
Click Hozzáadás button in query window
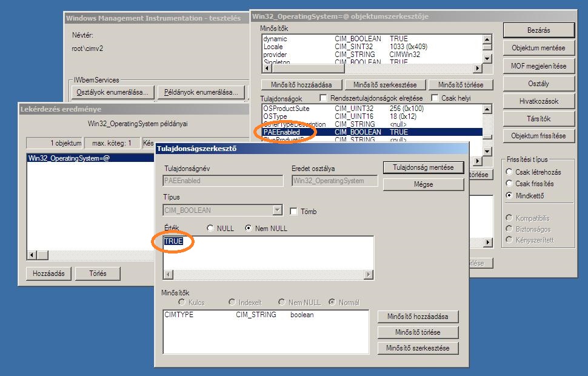pyautogui.click(x=48, y=274)
